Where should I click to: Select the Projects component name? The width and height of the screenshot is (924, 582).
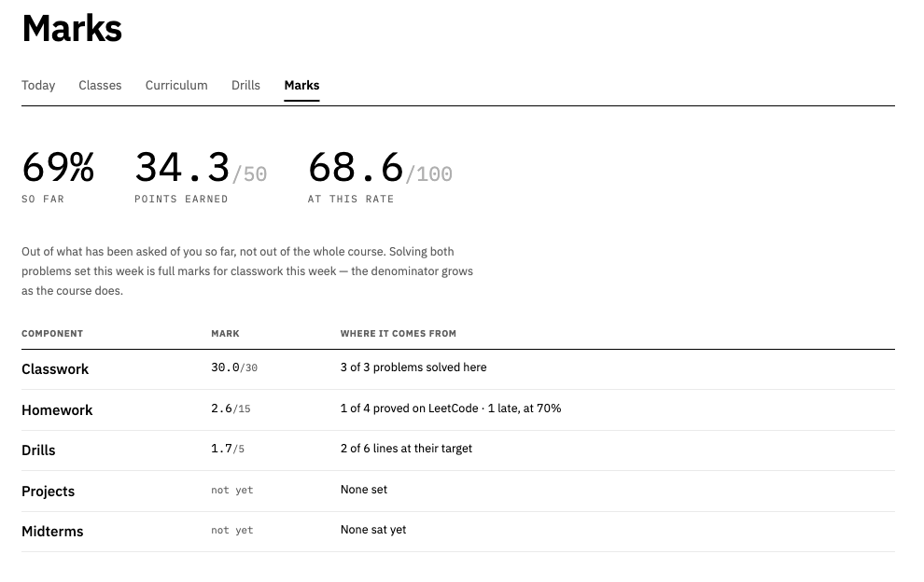click(x=49, y=492)
